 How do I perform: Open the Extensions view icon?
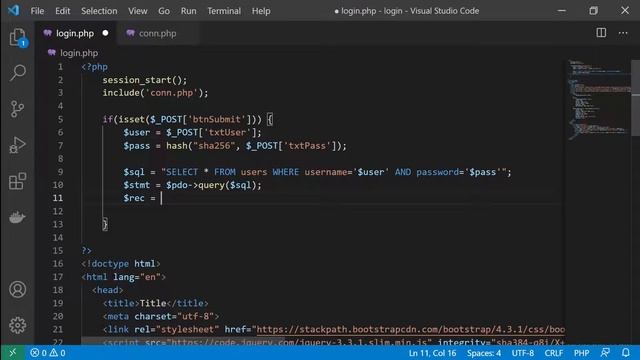18,181
